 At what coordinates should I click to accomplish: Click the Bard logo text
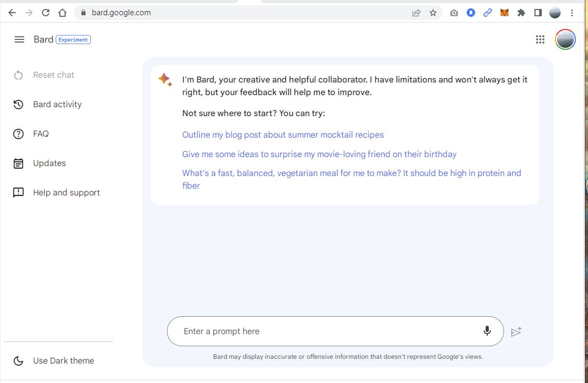[44, 39]
